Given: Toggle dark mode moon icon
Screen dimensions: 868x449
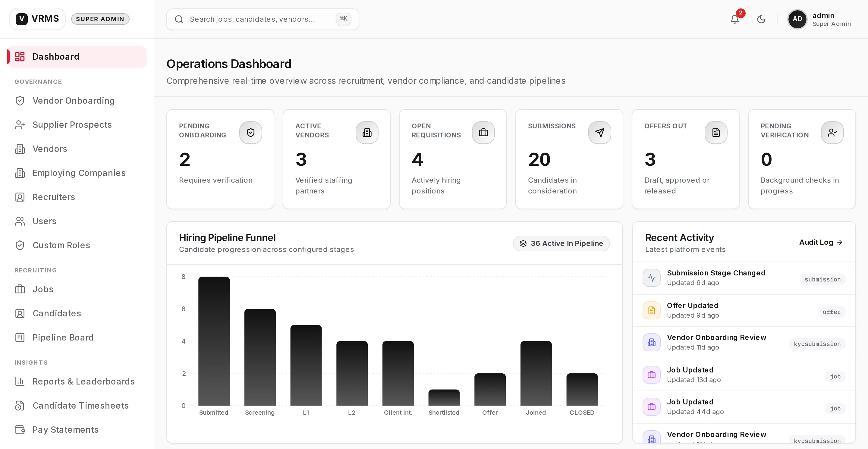Looking at the screenshot, I should pos(761,19).
